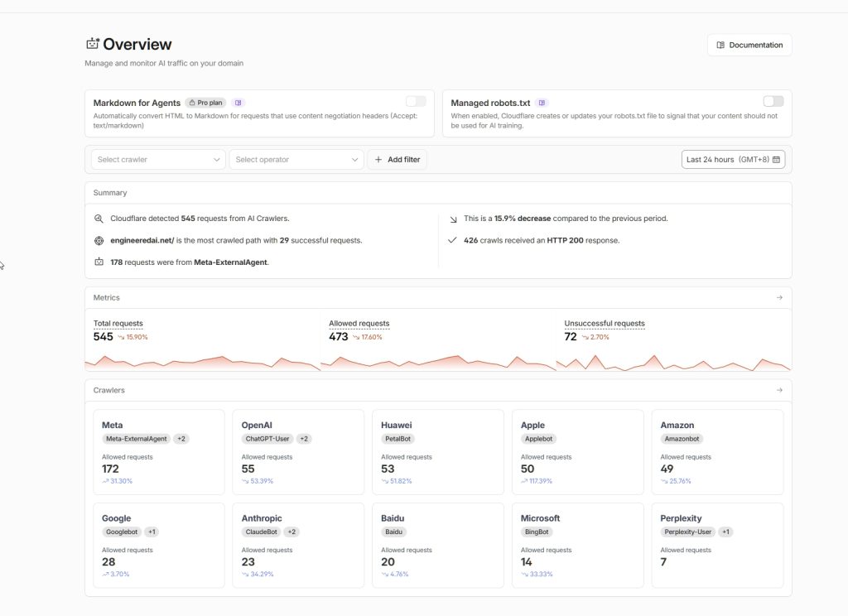Click the 31.30% trend on Meta card
Viewport: 848px width, 616px height.
tap(118, 481)
